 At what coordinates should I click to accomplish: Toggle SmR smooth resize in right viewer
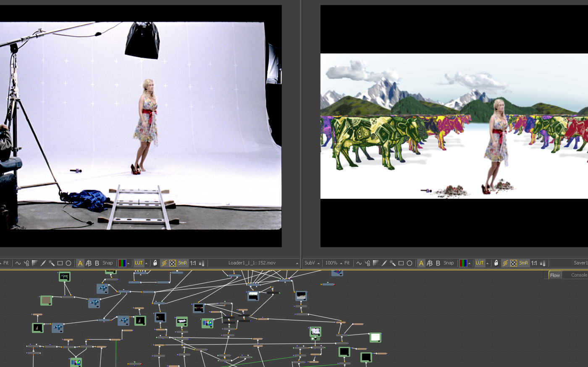pos(524,263)
